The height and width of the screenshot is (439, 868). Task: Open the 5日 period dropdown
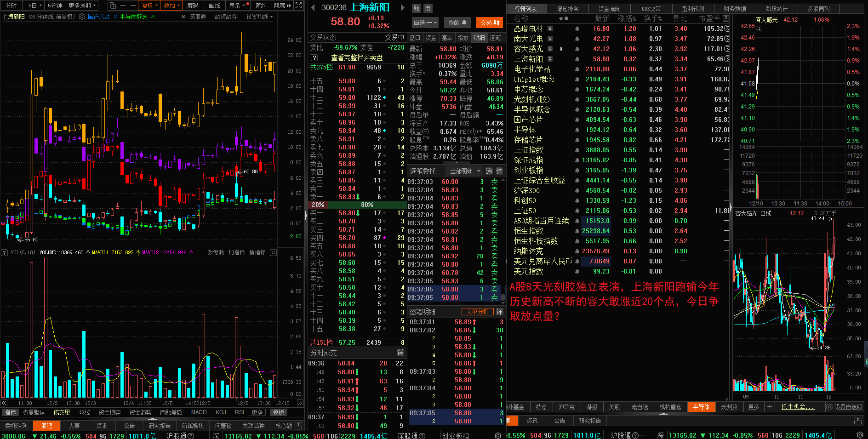(35, 6)
